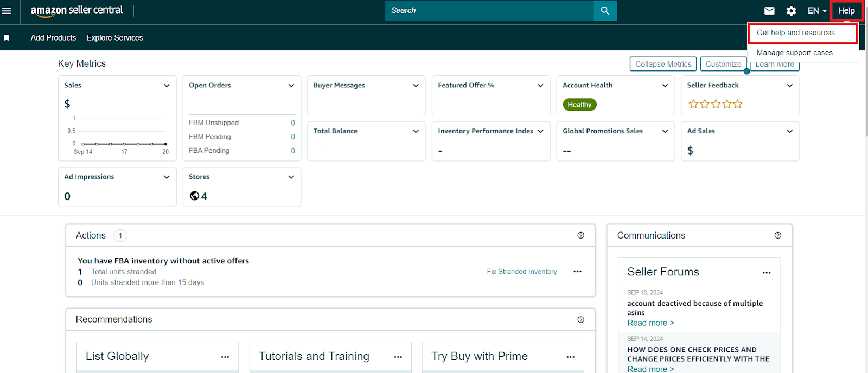
Task: Open the Help menu
Action: [x=846, y=11]
